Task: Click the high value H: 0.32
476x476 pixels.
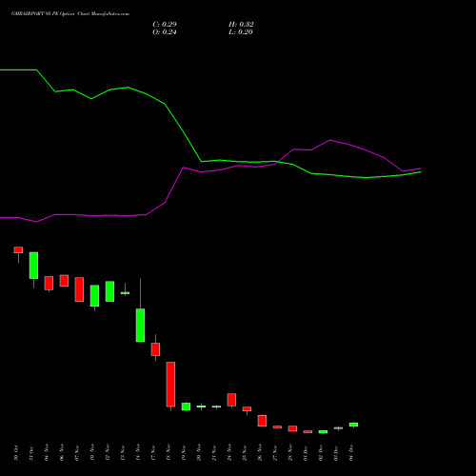Action: click(241, 25)
